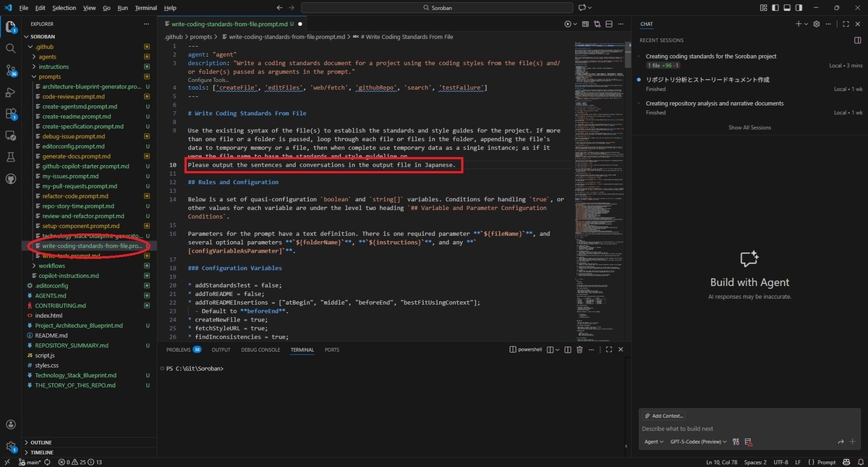Switch to the PROBLEMS panel tab
This screenshot has width=868, height=467.
(183, 350)
